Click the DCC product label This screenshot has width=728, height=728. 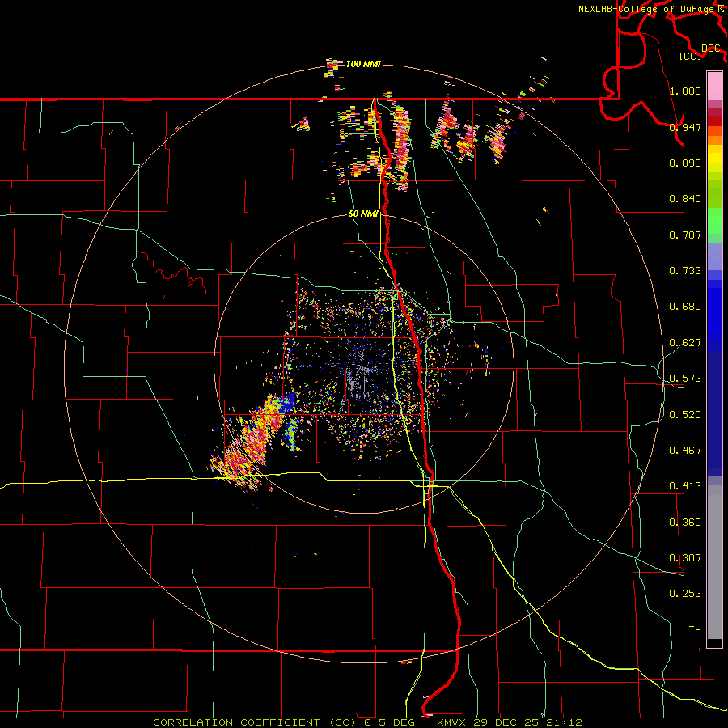(710, 49)
